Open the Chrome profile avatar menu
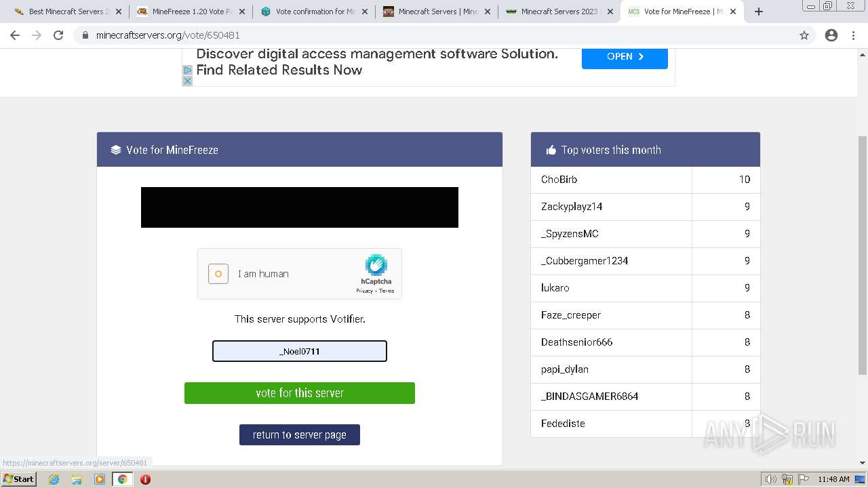The image size is (868, 488). [831, 35]
